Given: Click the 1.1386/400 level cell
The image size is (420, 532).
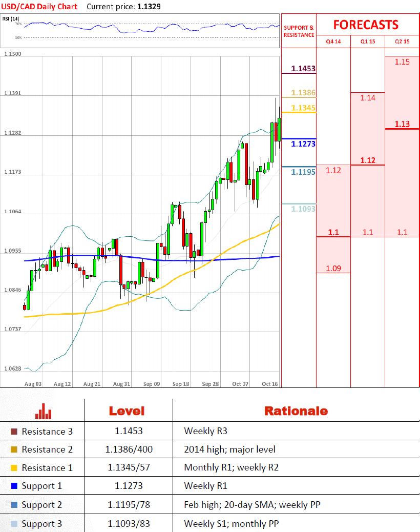Looking at the screenshot, I should coord(129,449).
